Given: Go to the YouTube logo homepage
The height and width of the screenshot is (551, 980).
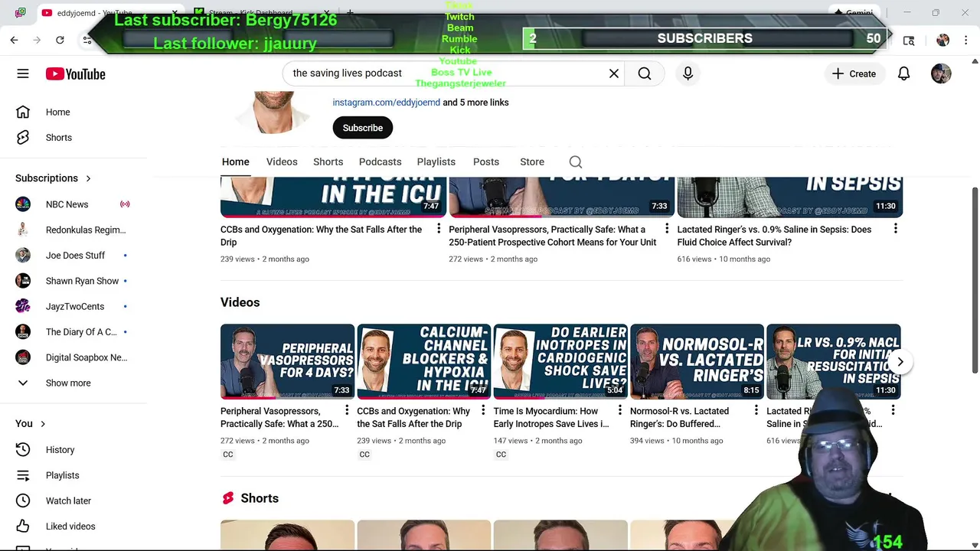Looking at the screenshot, I should tap(75, 73).
